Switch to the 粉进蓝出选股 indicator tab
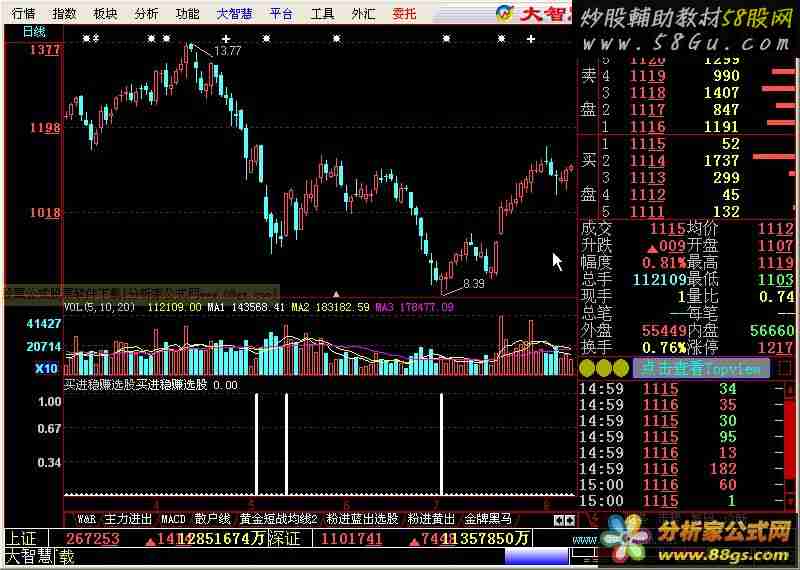The width and height of the screenshot is (800, 570). 362,519
